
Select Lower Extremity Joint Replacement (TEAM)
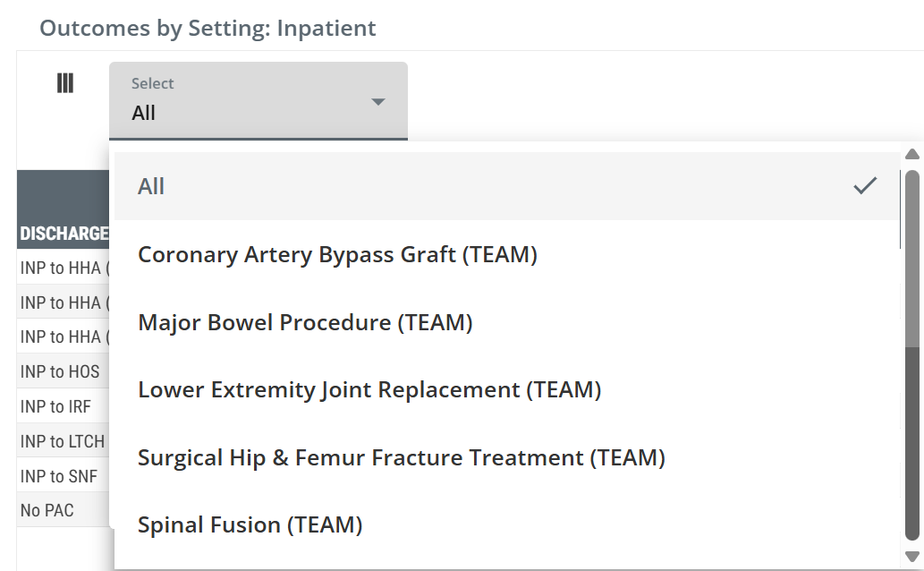(369, 390)
